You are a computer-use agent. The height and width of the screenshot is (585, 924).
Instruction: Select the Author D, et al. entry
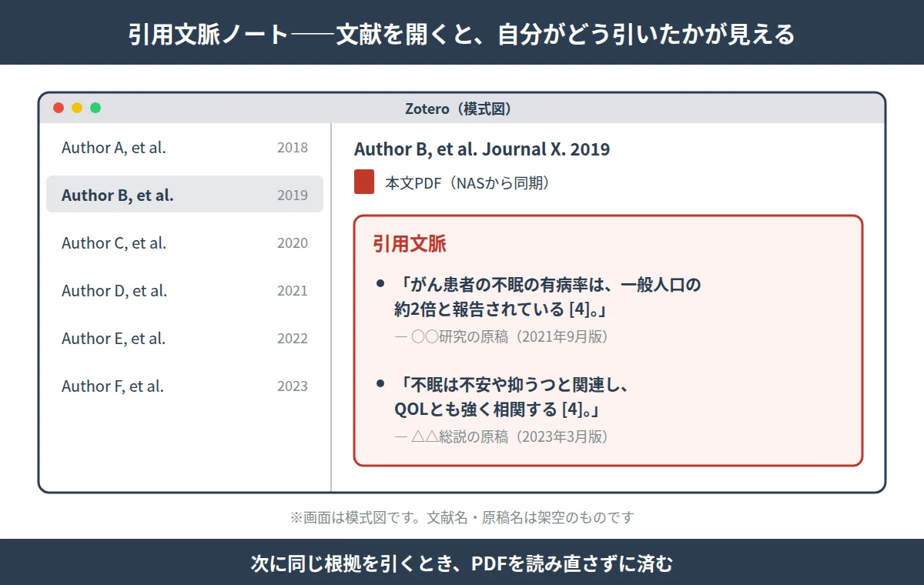pos(185,291)
